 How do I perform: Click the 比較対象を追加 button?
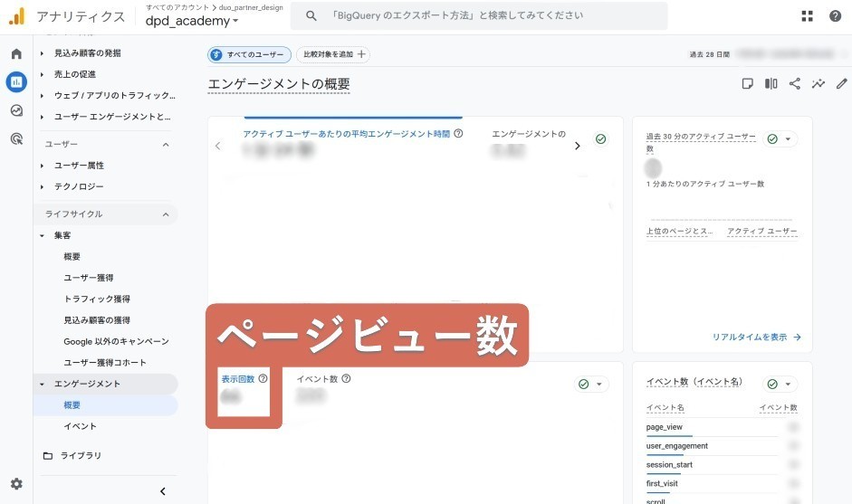(333, 55)
